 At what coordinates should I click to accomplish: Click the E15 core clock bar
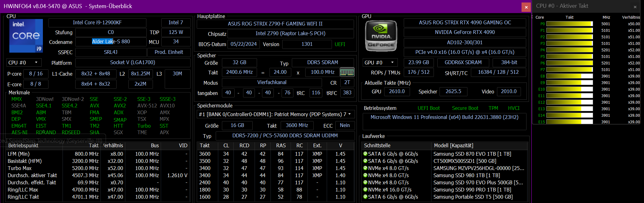[x=569, y=122]
